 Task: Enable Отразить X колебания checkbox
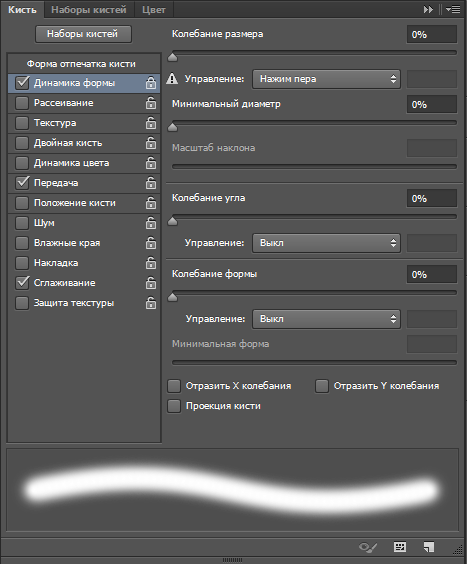(174, 386)
